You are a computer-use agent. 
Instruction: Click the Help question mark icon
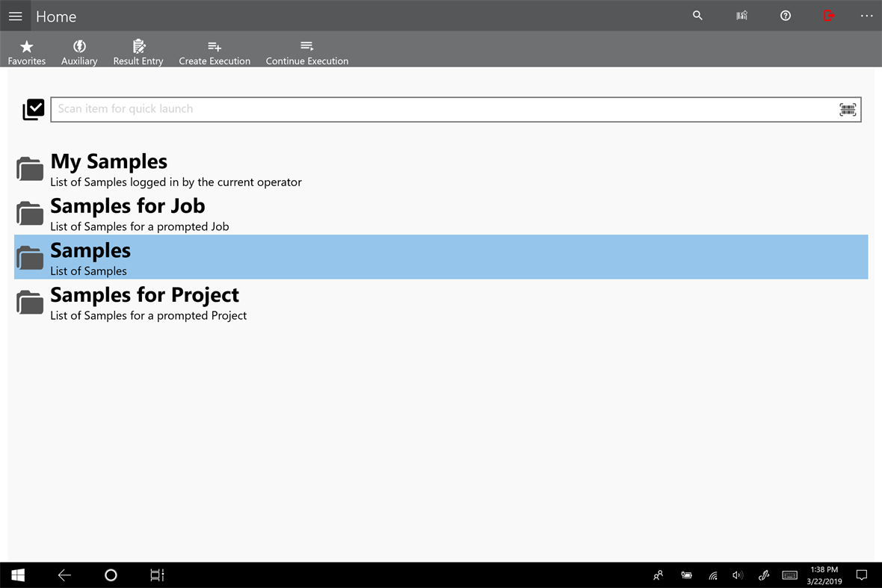(785, 15)
